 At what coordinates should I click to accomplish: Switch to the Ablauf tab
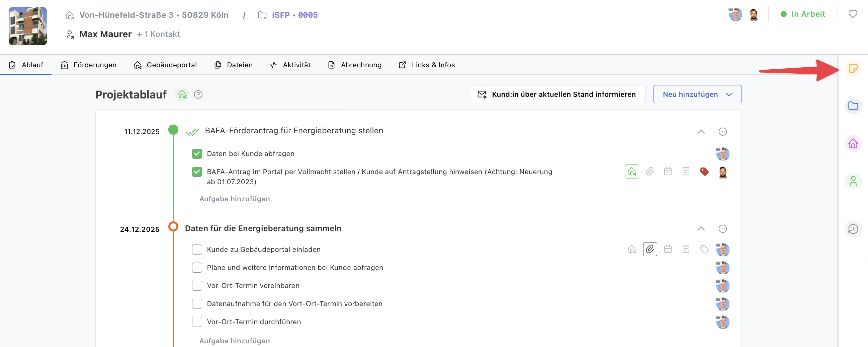(26, 65)
